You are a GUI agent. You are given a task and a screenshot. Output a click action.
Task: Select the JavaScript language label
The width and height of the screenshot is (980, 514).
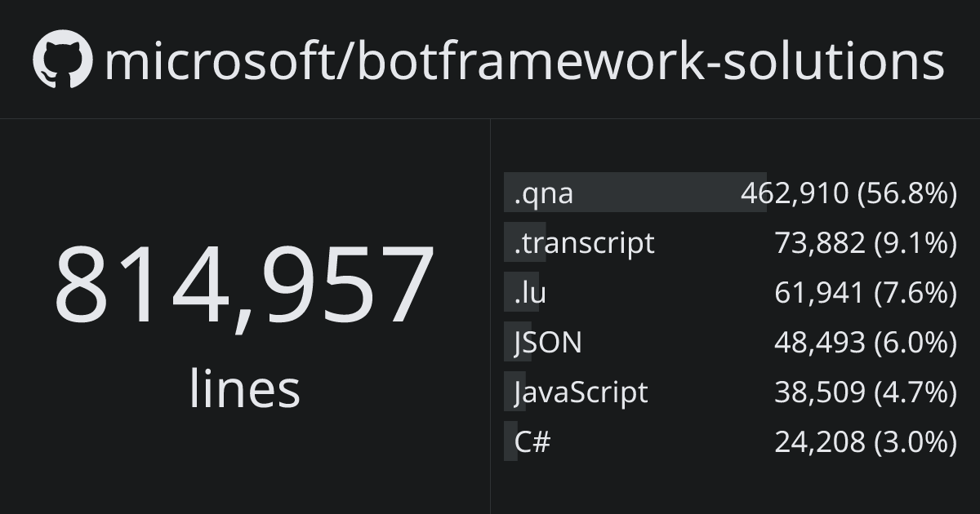[581, 392]
